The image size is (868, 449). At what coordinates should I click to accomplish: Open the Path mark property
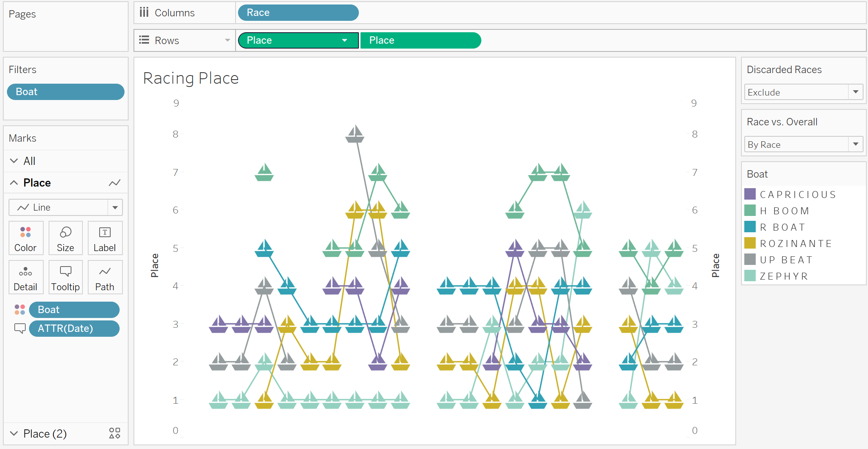[x=105, y=277]
